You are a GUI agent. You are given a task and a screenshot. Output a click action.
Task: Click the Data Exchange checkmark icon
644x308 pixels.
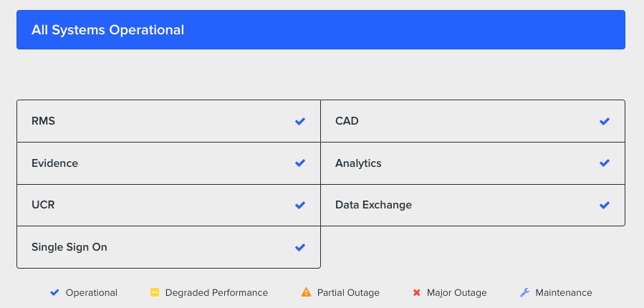605,205
